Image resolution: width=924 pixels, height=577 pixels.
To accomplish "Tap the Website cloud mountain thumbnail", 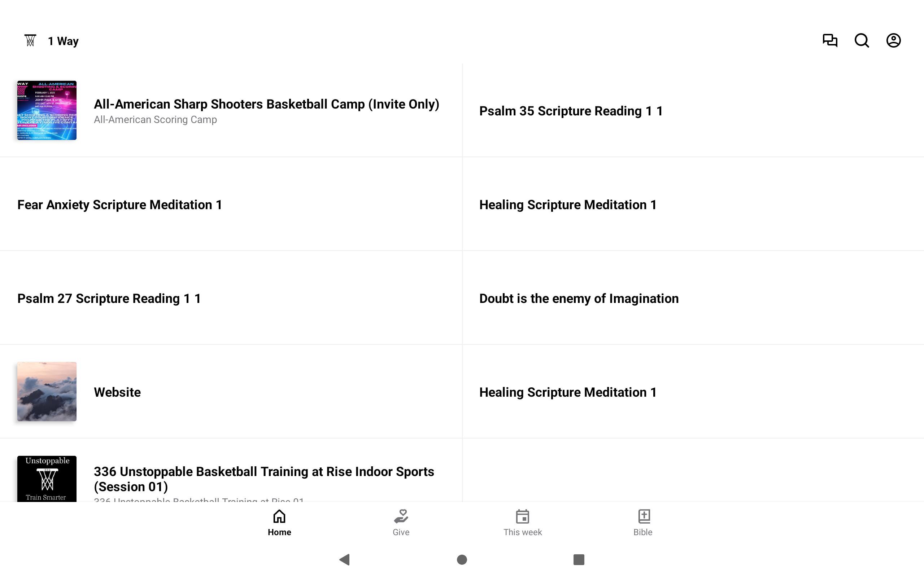I will tap(47, 392).
